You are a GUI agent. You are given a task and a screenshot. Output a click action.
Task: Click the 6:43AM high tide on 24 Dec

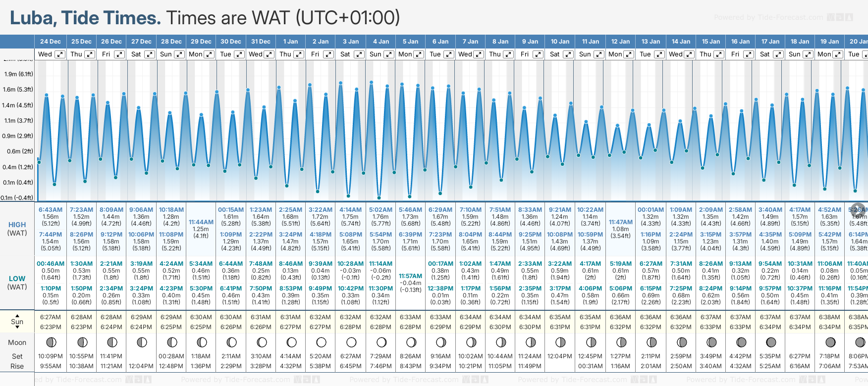[51, 210]
